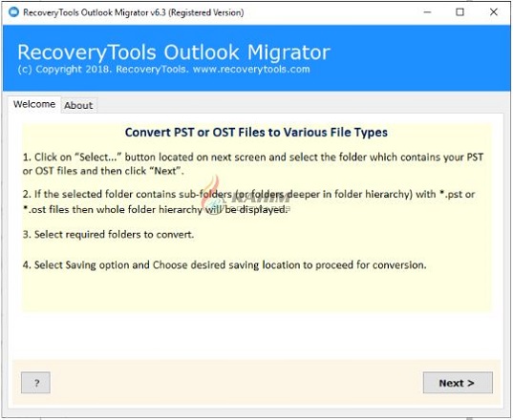Minimize the Outlook Migrator window
The image size is (513, 420).
pyautogui.click(x=427, y=12)
